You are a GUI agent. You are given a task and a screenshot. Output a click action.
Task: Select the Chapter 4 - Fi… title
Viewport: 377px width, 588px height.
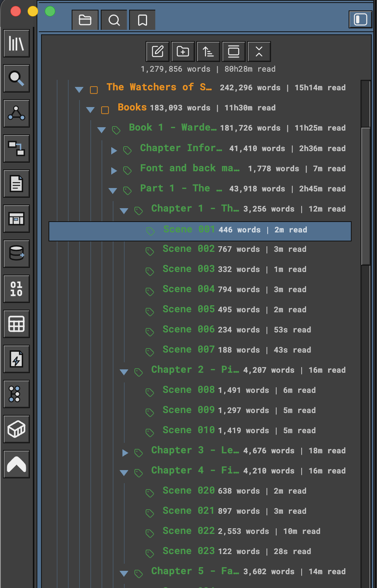click(x=195, y=470)
